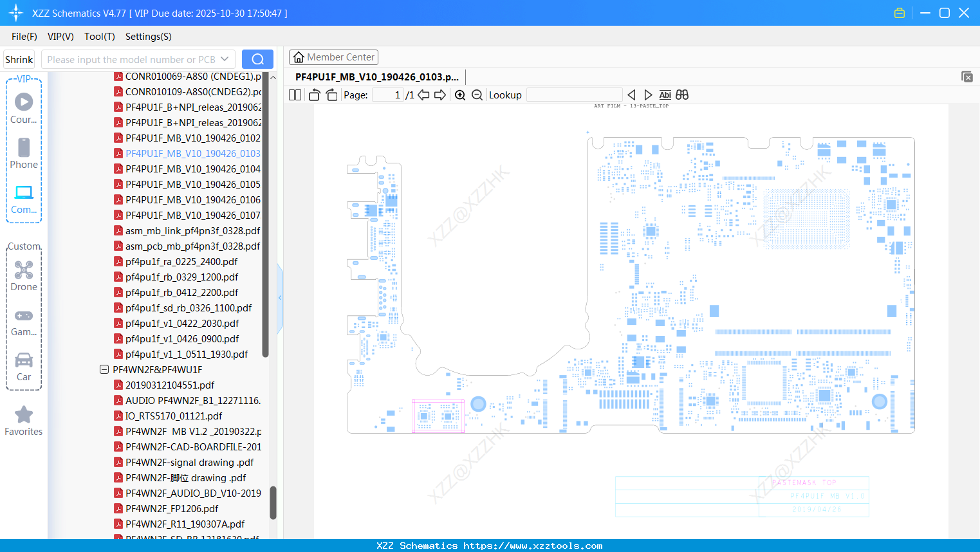Open the model number dropdown arrow
980x552 pixels.
click(x=225, y=59)
